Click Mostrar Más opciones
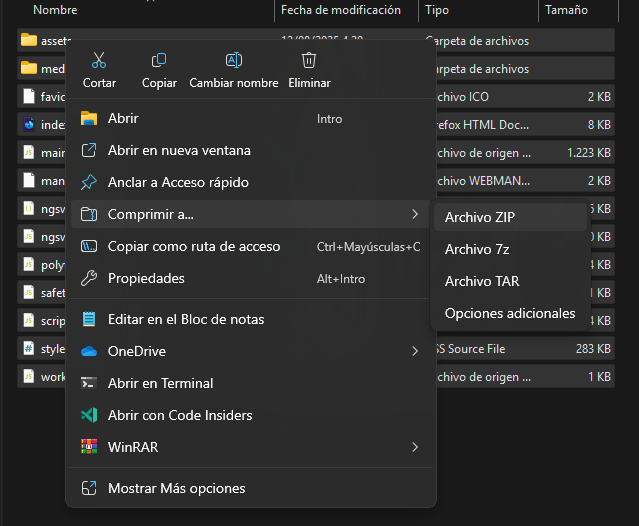The width and height of the screenshot is (639, 526). pos(176,488)
